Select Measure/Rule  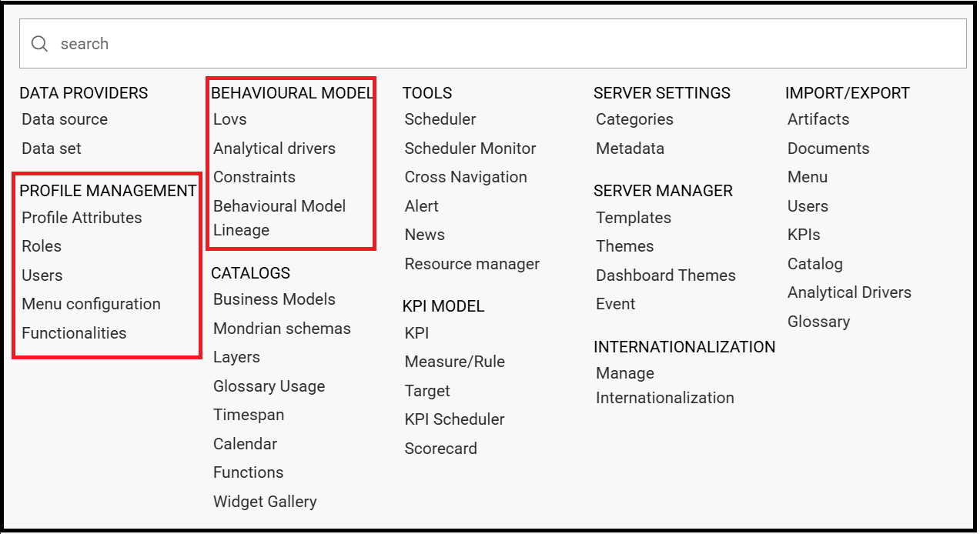[x=455, y=362]
